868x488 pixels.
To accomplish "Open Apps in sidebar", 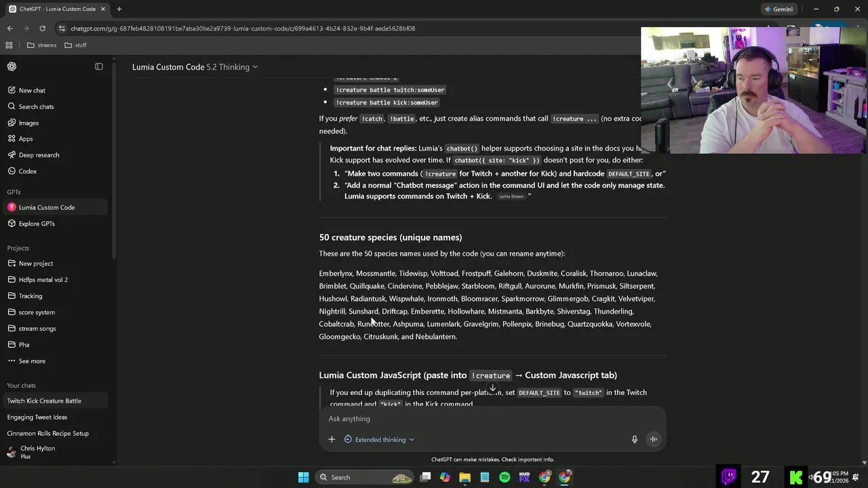I will (x=26, y=138).
